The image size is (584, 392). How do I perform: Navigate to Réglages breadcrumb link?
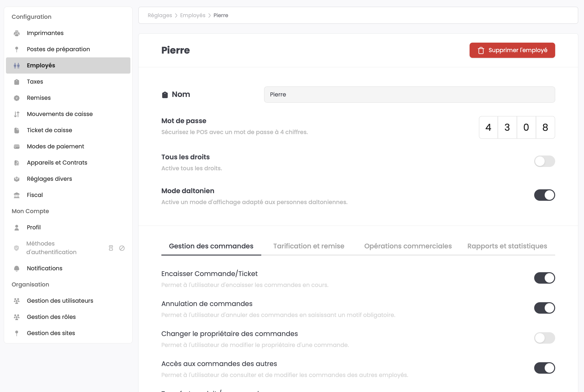(x=160, y=15)
